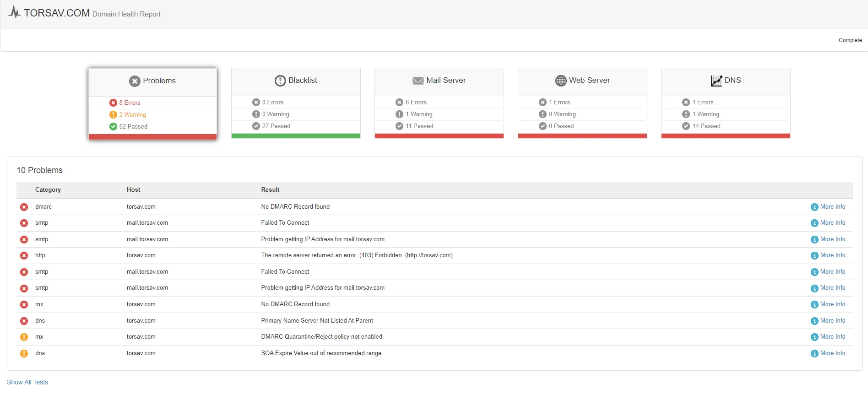Image resolution: width=868 pixels, height=405 pixels.
Task: Click the red error icon for dmarc row
Action: 24,207
